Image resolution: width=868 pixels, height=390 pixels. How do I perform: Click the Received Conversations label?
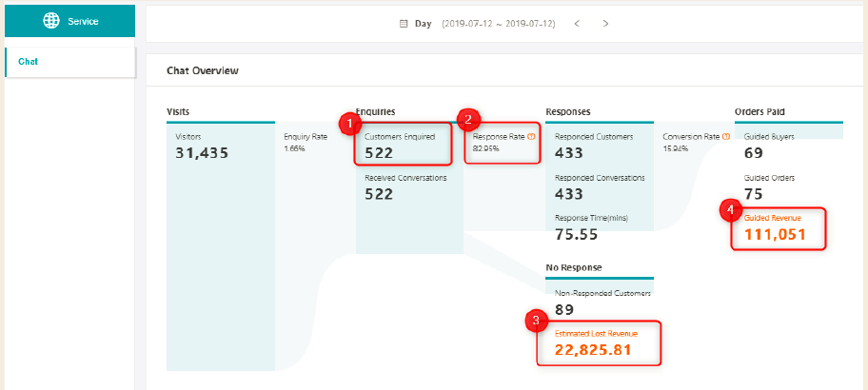[405, 178]
